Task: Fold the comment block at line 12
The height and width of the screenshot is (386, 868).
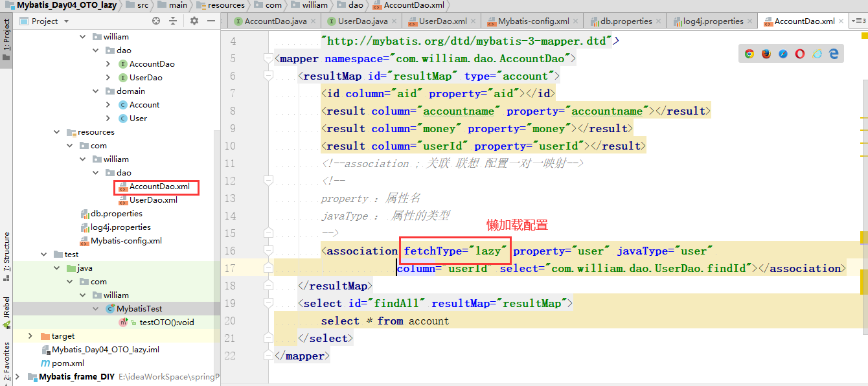Action: coord(269,181)
